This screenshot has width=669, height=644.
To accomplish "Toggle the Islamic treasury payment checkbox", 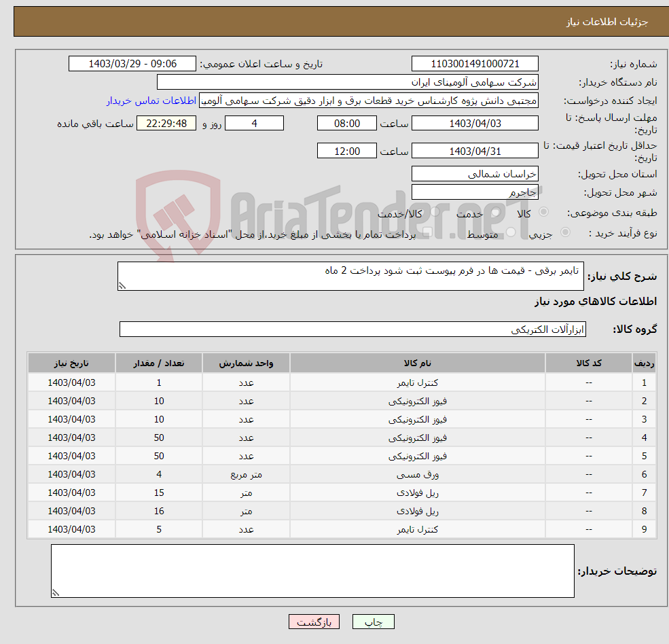I will tap(427, 232).
